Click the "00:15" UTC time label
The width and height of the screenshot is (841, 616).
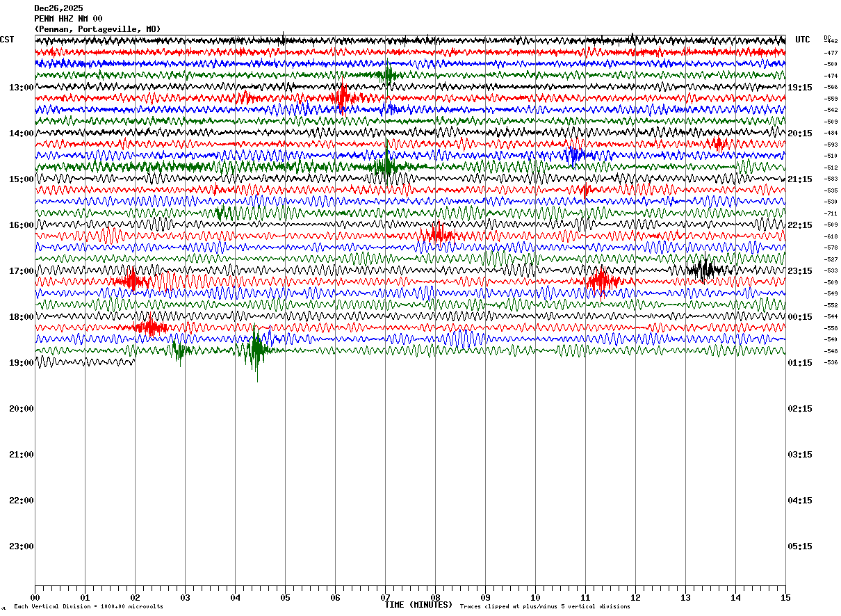800,317
